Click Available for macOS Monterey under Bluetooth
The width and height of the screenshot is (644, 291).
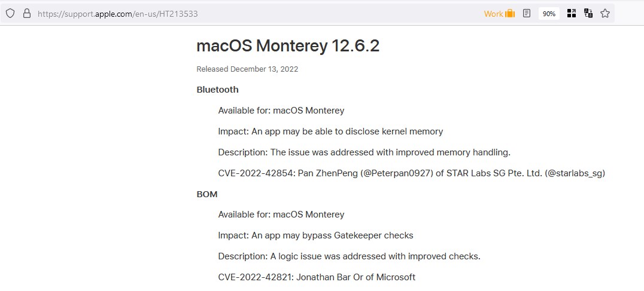[x=281, y=111]
